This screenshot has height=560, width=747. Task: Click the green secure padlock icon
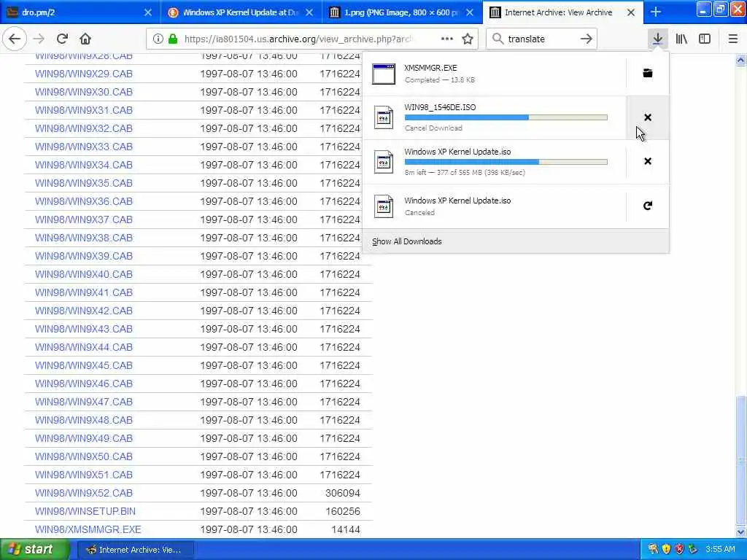click(173, 39)
